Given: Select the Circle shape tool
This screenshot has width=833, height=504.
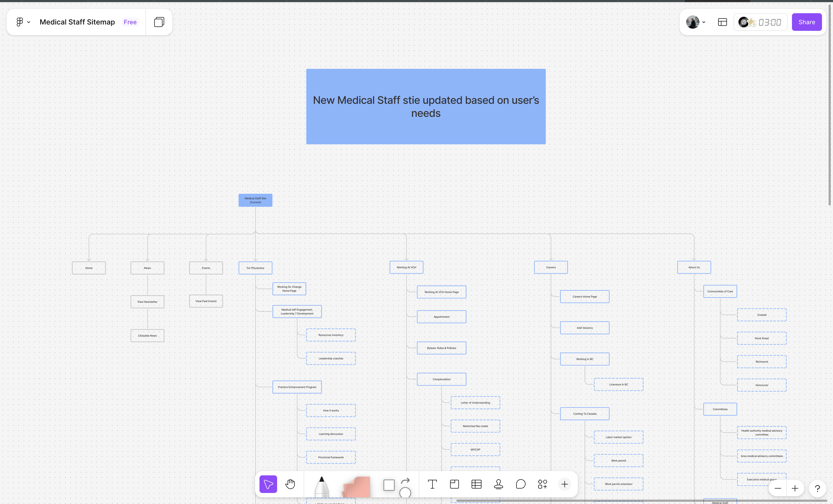Looking at the screenshot, I should [405, 492].
